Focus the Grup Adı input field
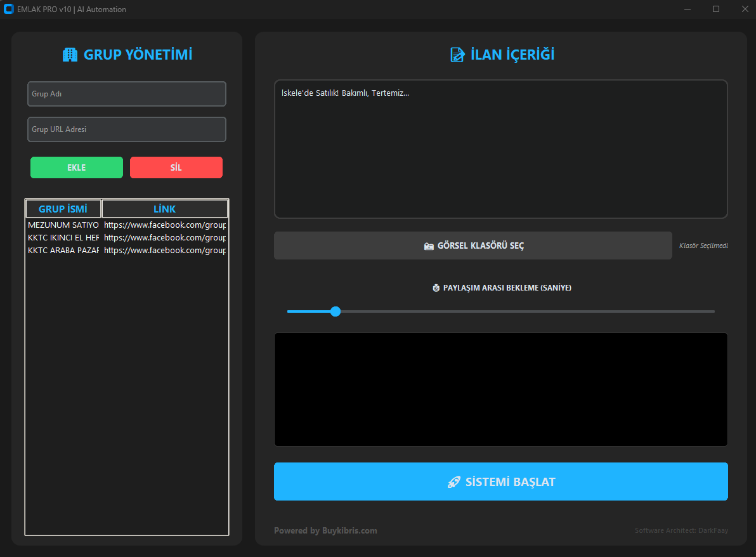 tap(127, 94)
